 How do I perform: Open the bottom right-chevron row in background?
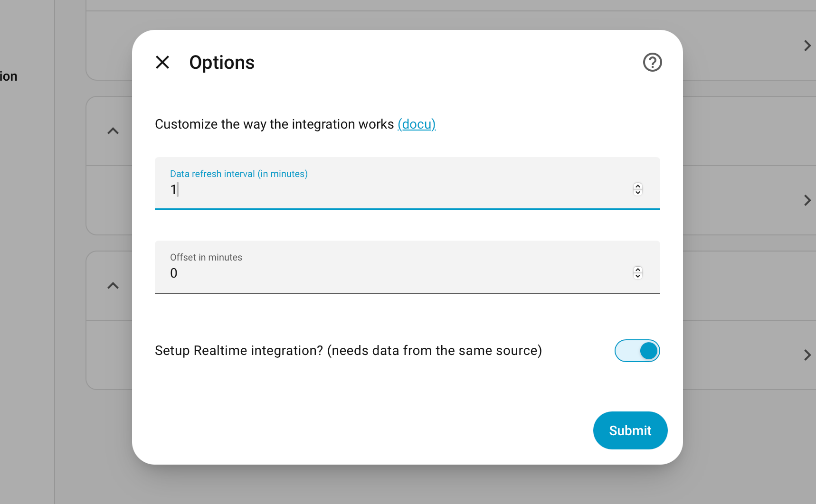point(807,355)
